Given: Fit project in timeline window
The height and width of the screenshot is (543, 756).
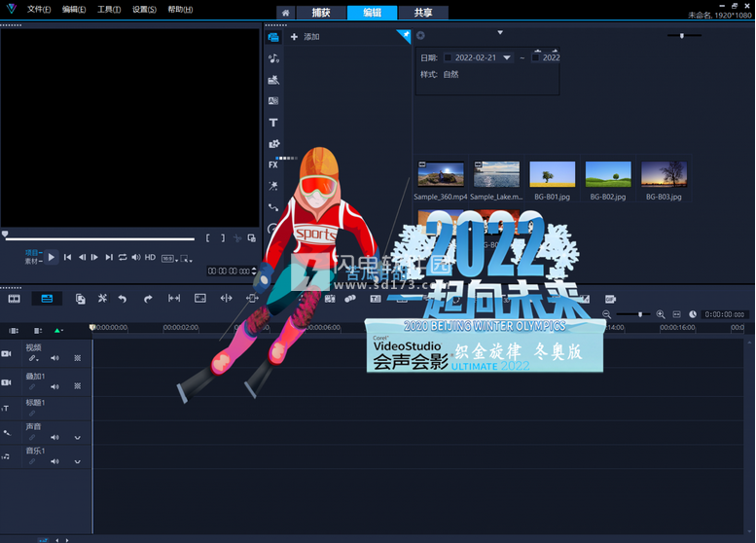Looking at the screenshot, I should point(677,314).
